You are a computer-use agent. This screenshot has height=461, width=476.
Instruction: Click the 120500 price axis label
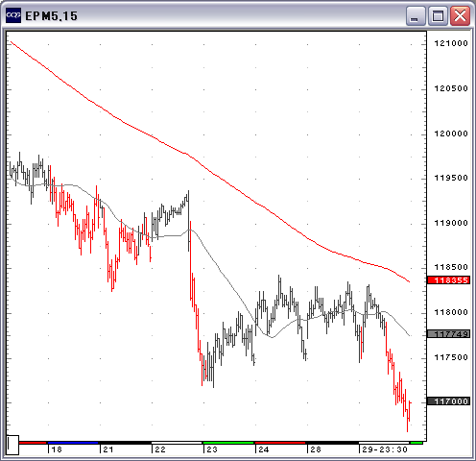click(451, 88)
